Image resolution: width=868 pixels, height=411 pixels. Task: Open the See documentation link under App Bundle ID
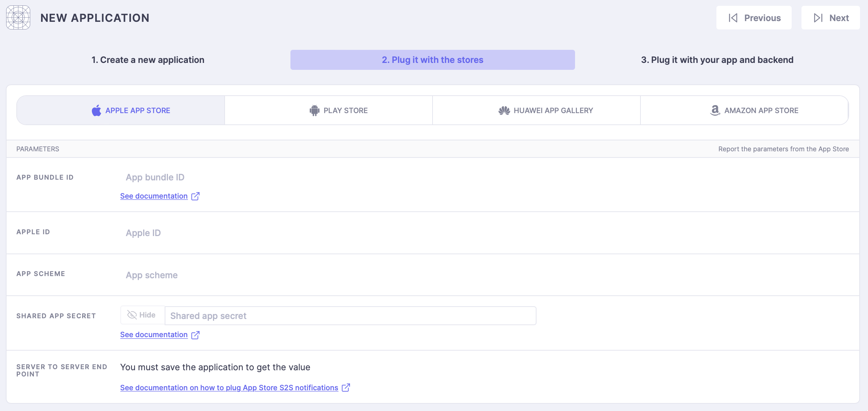(154, 196)
